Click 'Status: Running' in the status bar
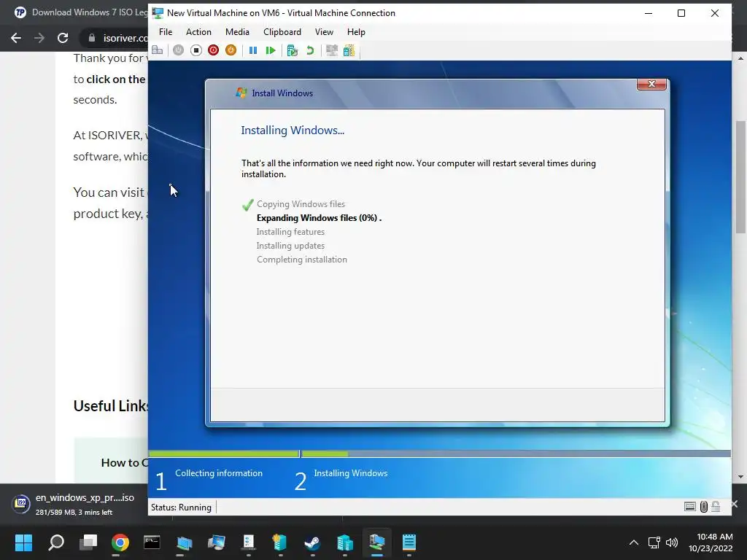Viewport: 747px width, 560px height. click(181, 507)
